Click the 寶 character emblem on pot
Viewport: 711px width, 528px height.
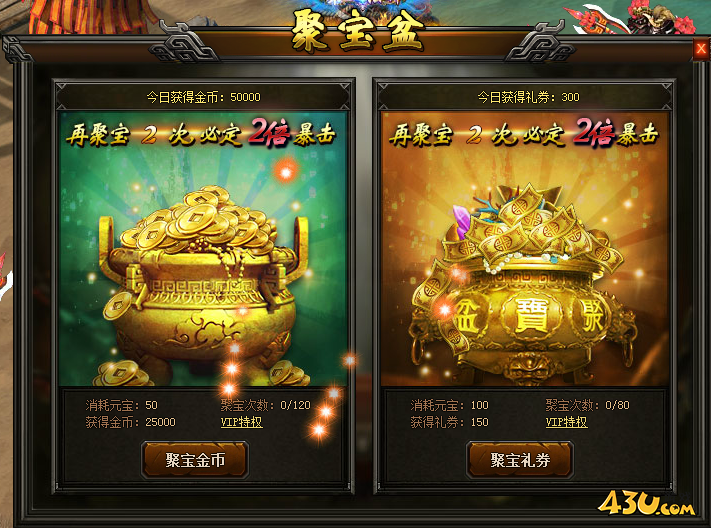pyautogui.click(x=531, y=314)
